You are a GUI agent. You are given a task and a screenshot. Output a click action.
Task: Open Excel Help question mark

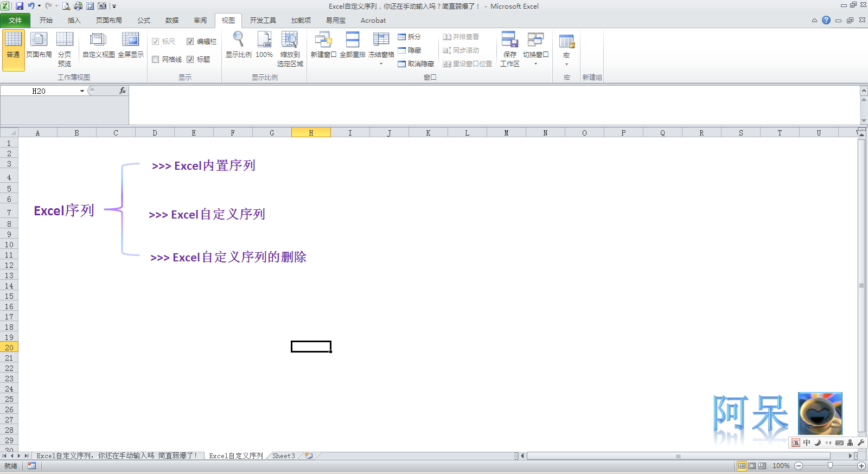click(826, 20)
